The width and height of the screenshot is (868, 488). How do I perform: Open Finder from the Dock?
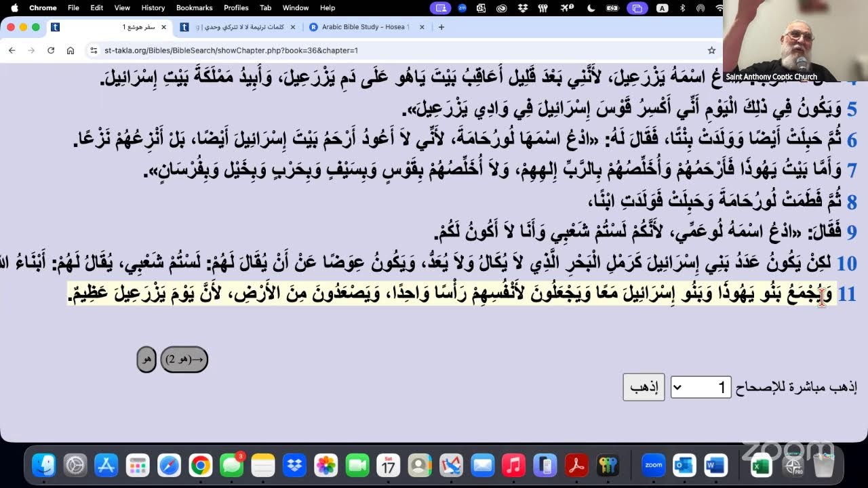pos(44,465)
